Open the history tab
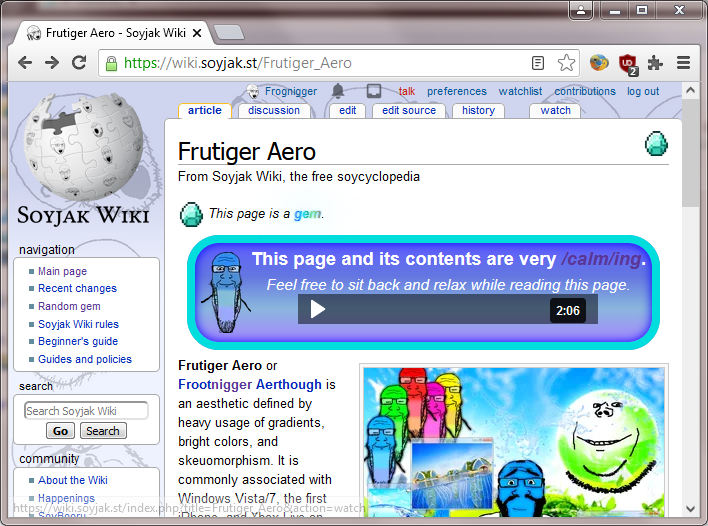The image size is (708, 526). [478, 111]
